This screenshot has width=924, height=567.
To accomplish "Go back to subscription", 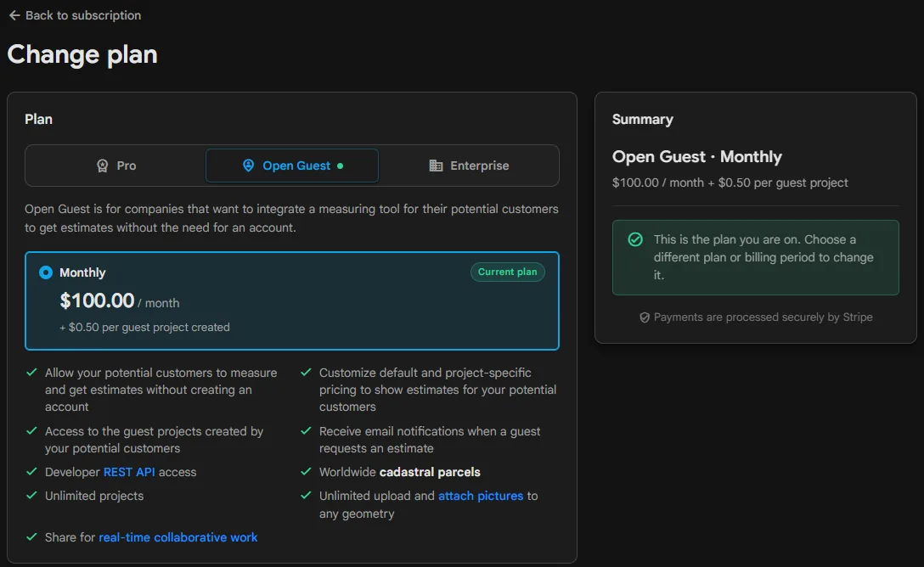I will (75, 15).
